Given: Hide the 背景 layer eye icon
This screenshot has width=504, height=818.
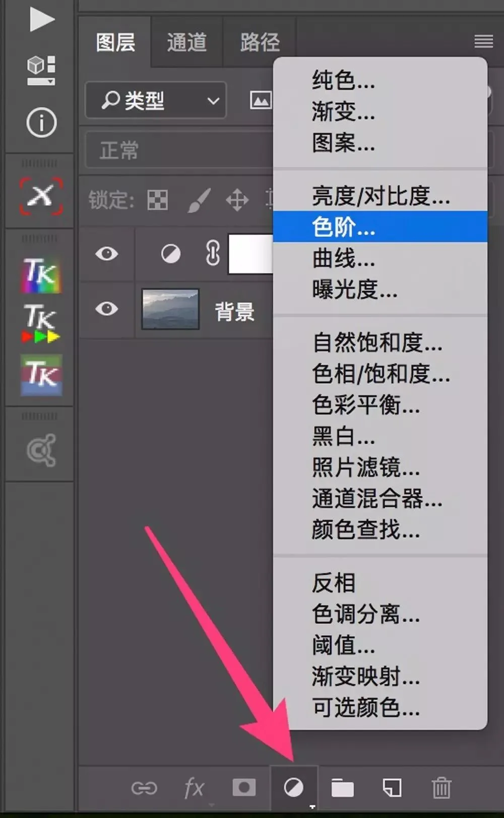Looking at the screenshot, I should [x=107, y=308].
